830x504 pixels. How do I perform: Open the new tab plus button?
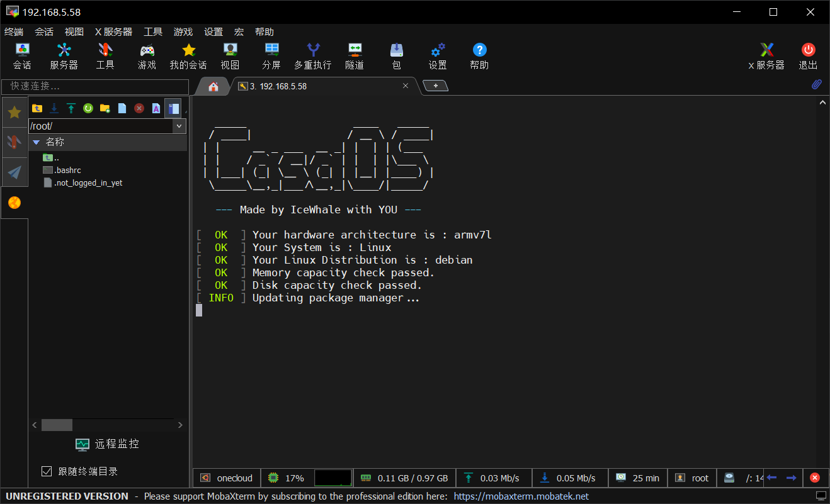435,86
